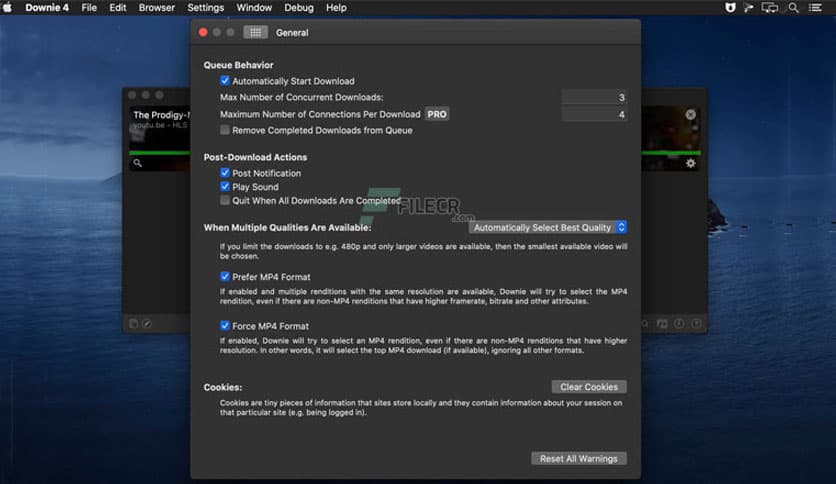Open the Downie 4 application menu
836x484 pixels.
pos(47,7)
